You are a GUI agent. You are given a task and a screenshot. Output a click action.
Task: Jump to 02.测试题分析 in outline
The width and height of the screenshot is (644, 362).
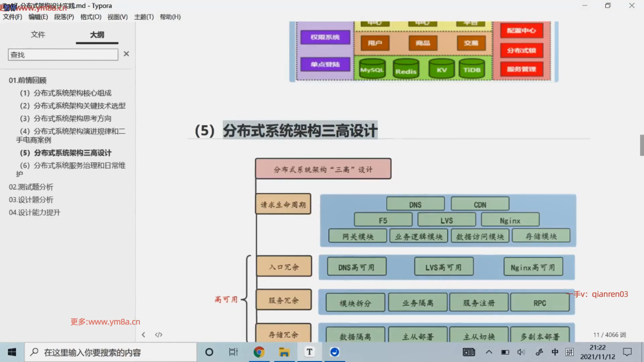coord(31,187)
